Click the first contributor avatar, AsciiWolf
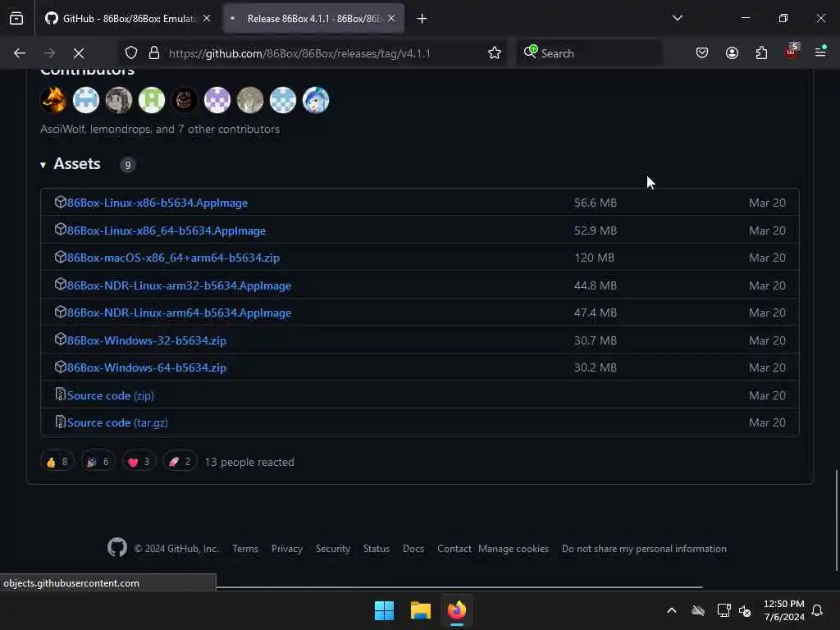 click(53, 100)
